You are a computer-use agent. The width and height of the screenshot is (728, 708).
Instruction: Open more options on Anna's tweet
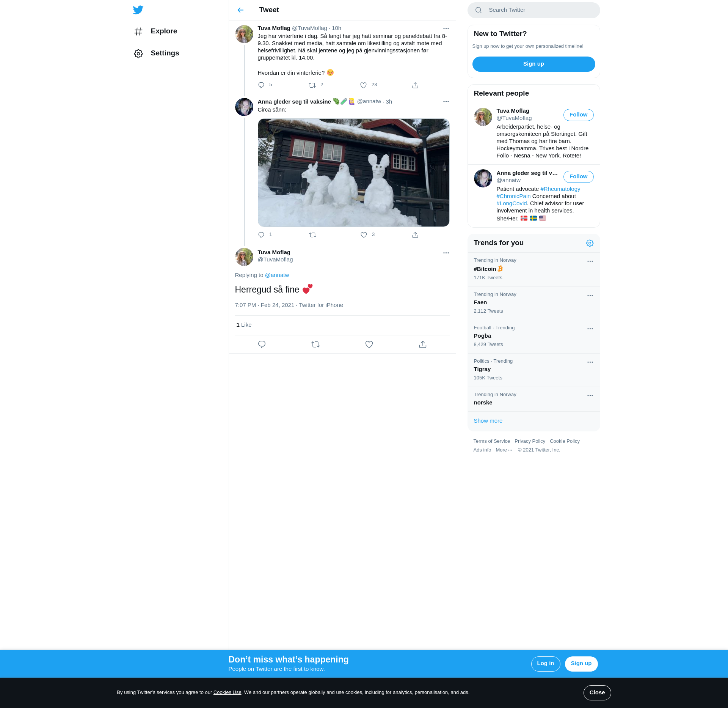coord(446,102)
